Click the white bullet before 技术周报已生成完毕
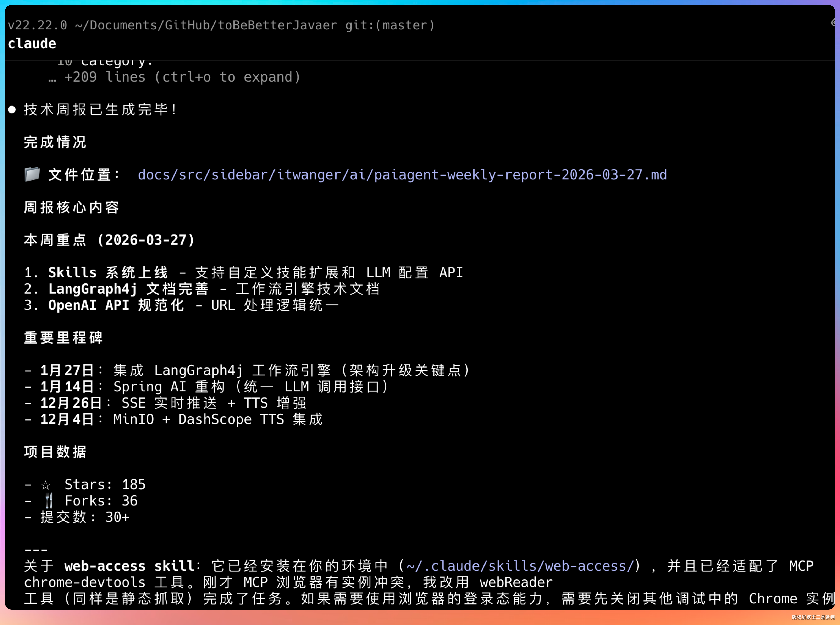This screenshot has width=840, height=625. [12, 110]
